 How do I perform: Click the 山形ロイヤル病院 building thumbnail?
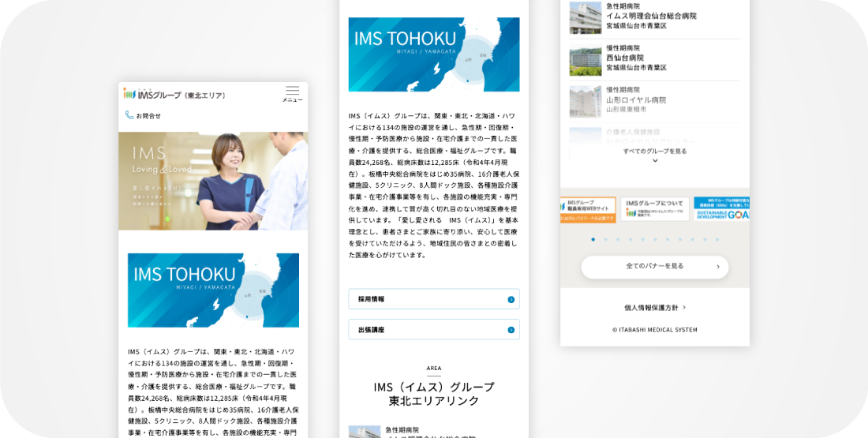(x=586, y=101)
